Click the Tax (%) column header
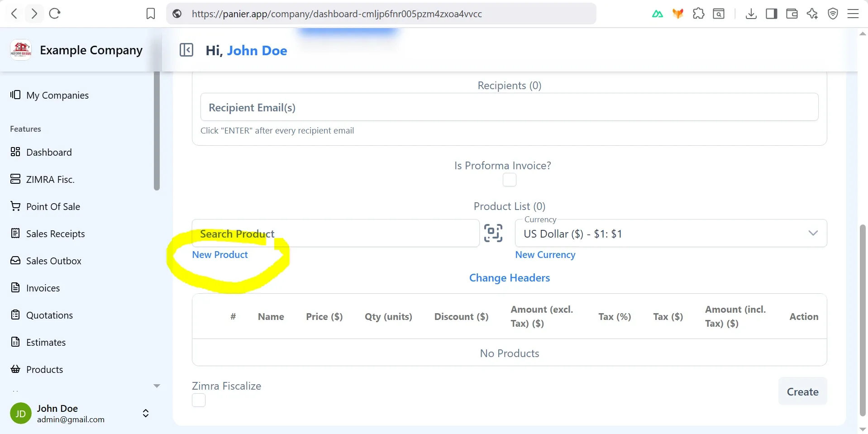Screen dimensions: 868x434 (x=615, y=316)
